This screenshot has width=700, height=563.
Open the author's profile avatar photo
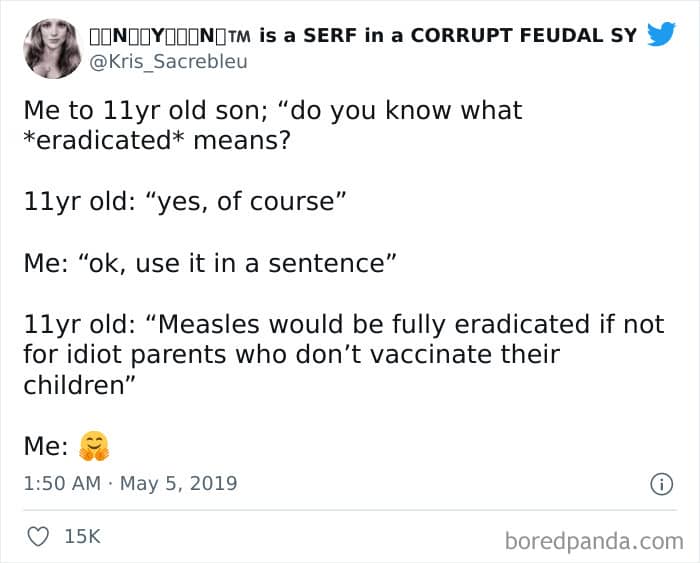pos(53,48)
